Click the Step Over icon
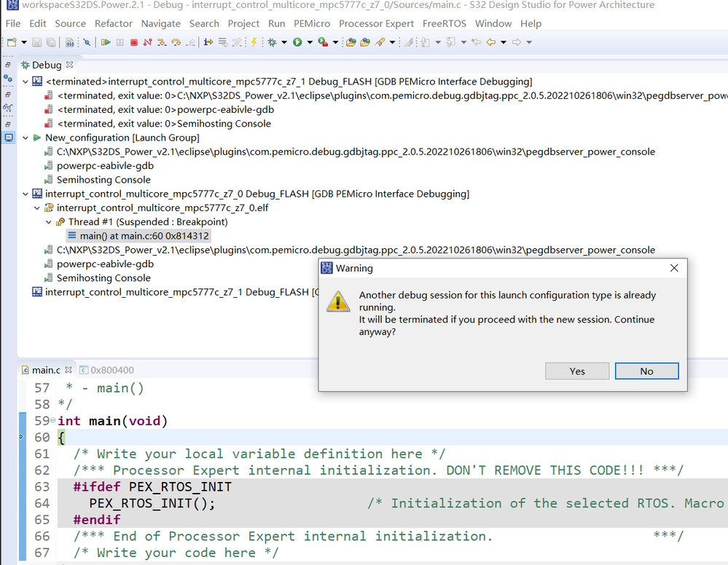728x565 pixels. pyautogui.click(x=176, y=42)
